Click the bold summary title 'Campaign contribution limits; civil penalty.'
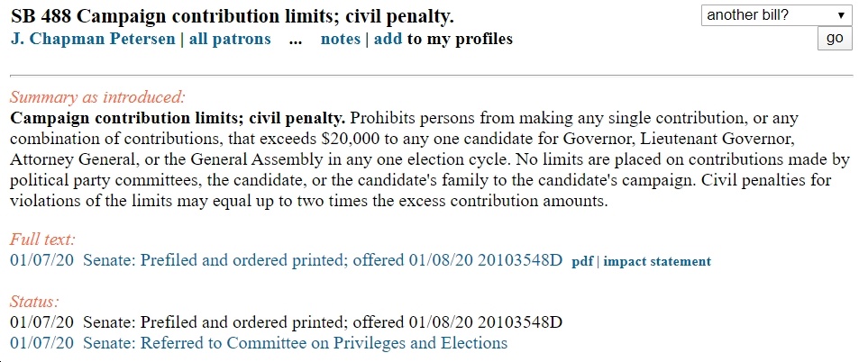The height and width of the screenshot is (362, 868). point(178,118)
